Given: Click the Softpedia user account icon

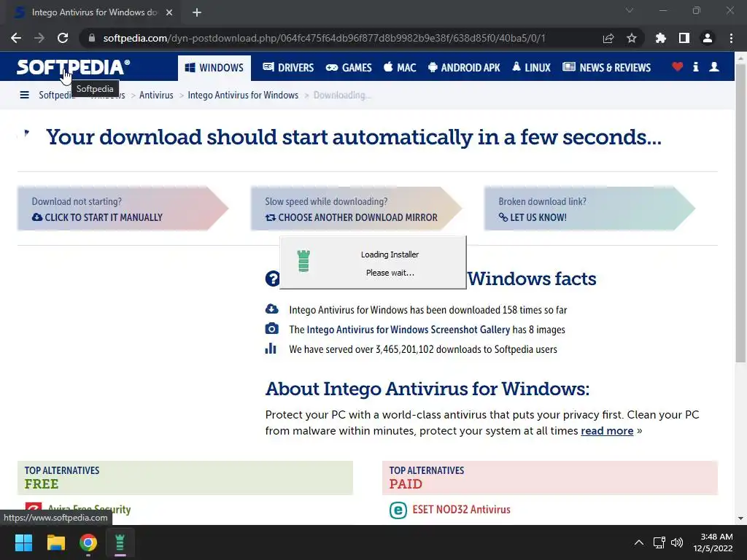Looking at the screenshot, I should pos(714,67).
